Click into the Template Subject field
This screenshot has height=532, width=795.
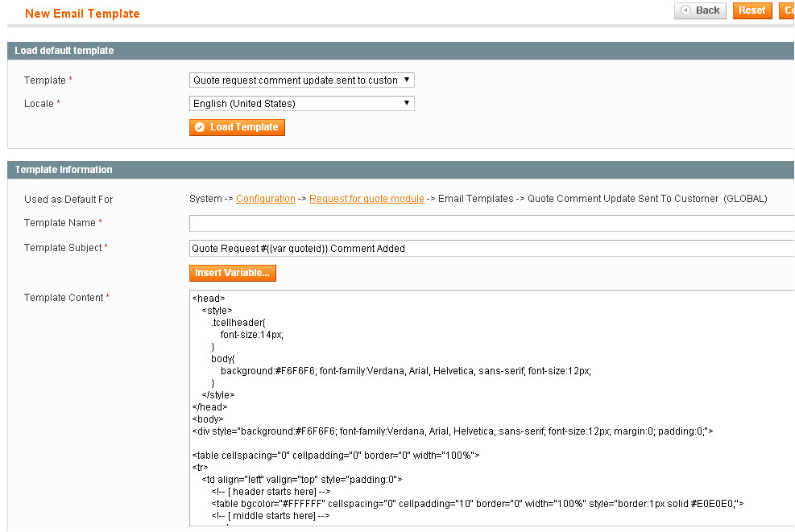(492, 248)
